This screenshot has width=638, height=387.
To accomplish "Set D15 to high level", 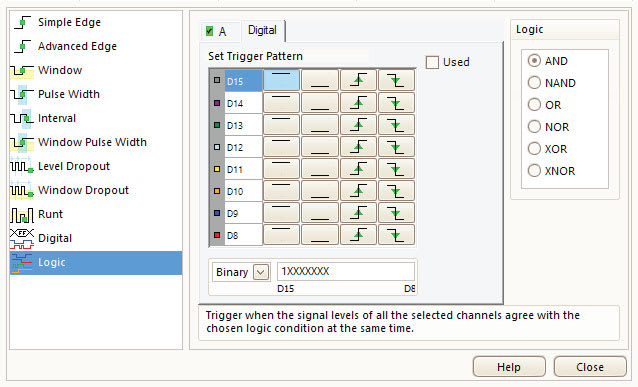I will [x=281, y=80].
